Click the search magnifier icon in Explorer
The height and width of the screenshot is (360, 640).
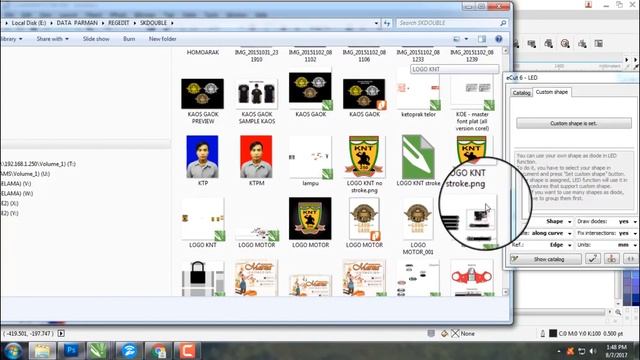tap(503, 23)
